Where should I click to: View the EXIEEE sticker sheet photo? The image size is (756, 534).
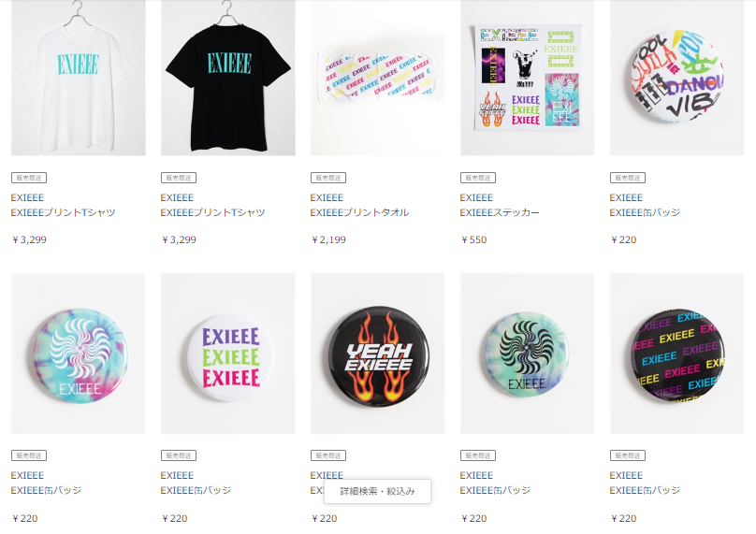(528, 78)
